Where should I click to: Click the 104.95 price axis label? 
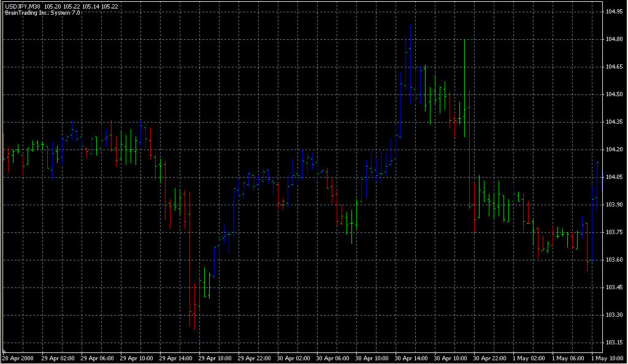[613, 12]
